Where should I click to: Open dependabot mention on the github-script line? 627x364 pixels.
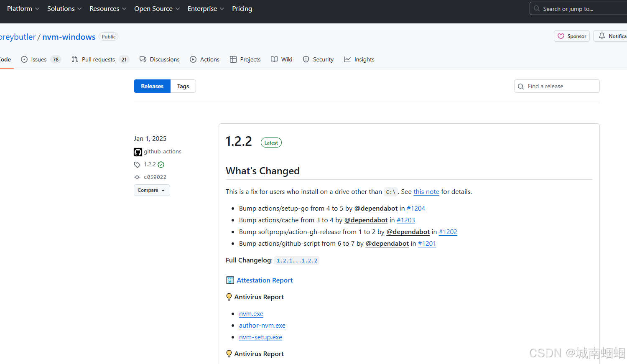tap(387, 244)
